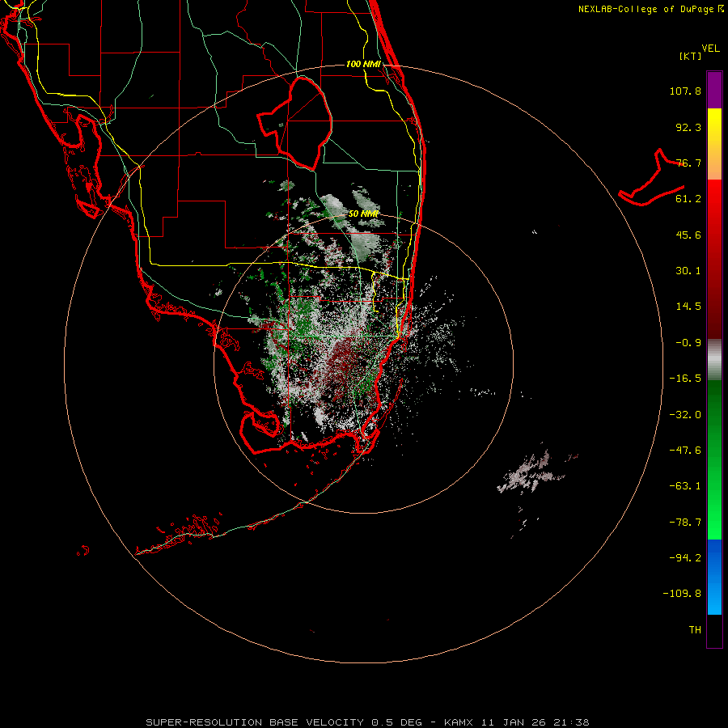The height and width of the screenshot is (728, 728).
Task: Select the -63.1 value on the velocity scale
Action: point(685,486)
